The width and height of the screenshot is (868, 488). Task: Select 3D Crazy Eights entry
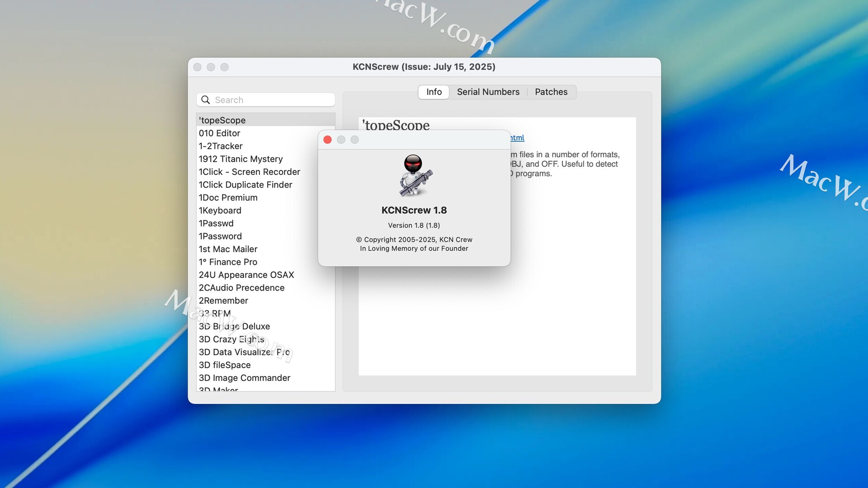pyautogui.click(x=266, y=339)
